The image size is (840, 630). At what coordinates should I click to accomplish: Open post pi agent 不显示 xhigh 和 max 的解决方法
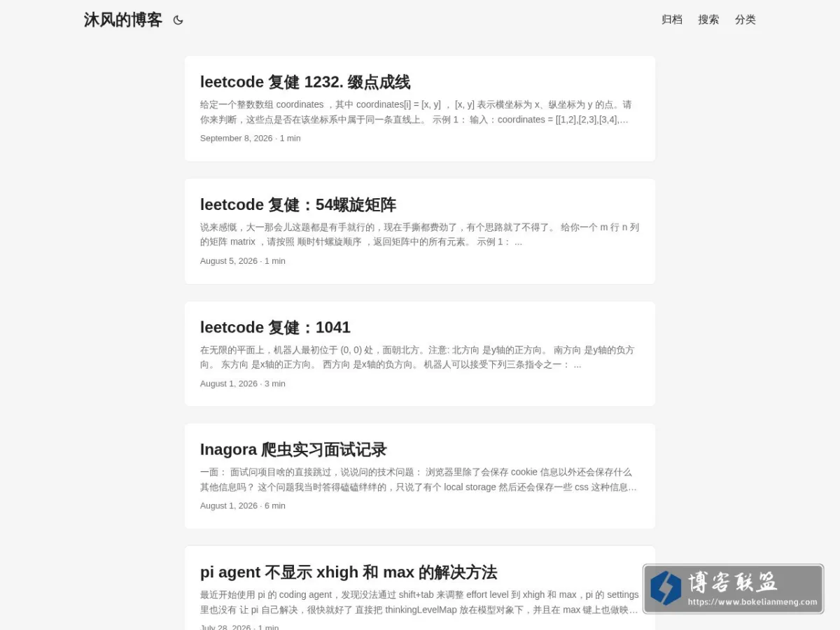coord(349,572)
